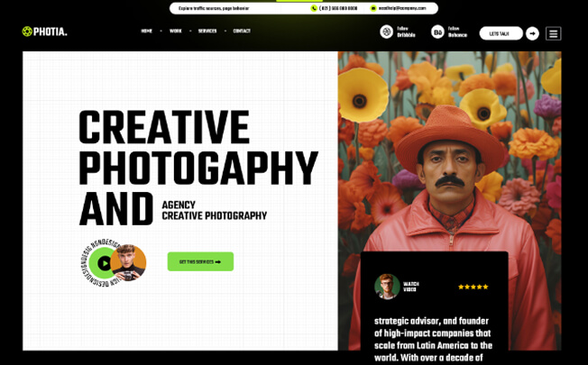Click the Photia logo icon
This screenshot has height=365, width=588.
[28, 32]
